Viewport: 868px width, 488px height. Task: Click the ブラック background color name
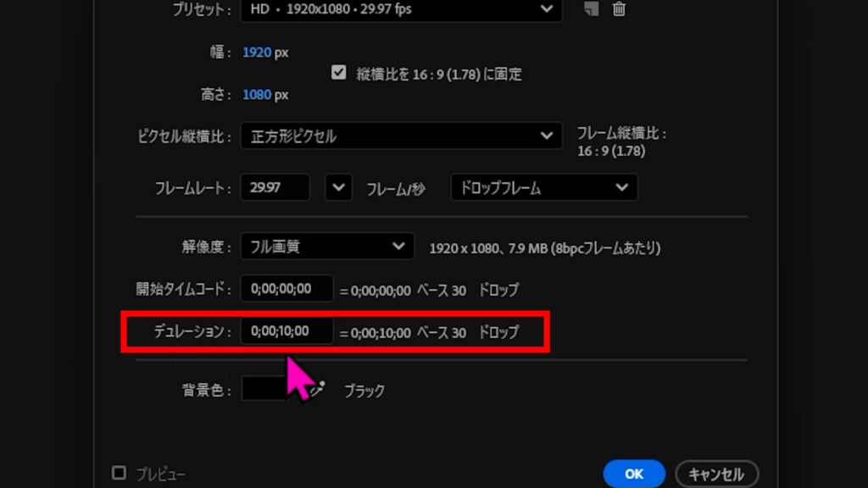tap(364, 391)
